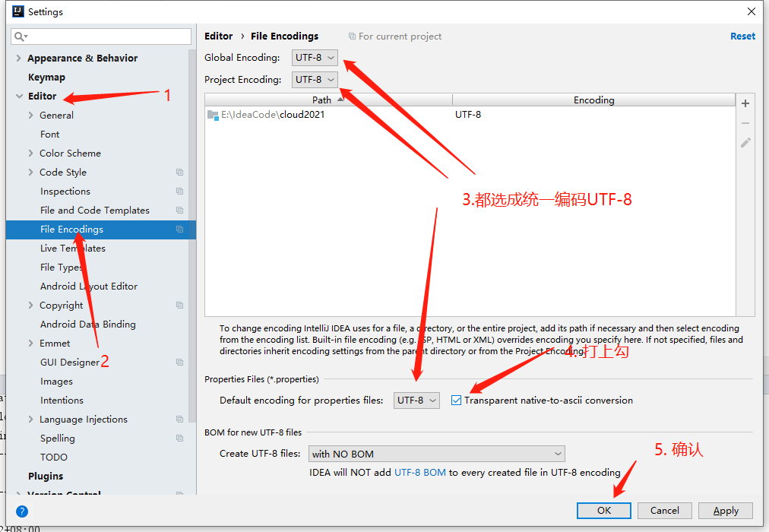Click OK button to confirm
Viewport: 769px width, 532px height.
603,511
